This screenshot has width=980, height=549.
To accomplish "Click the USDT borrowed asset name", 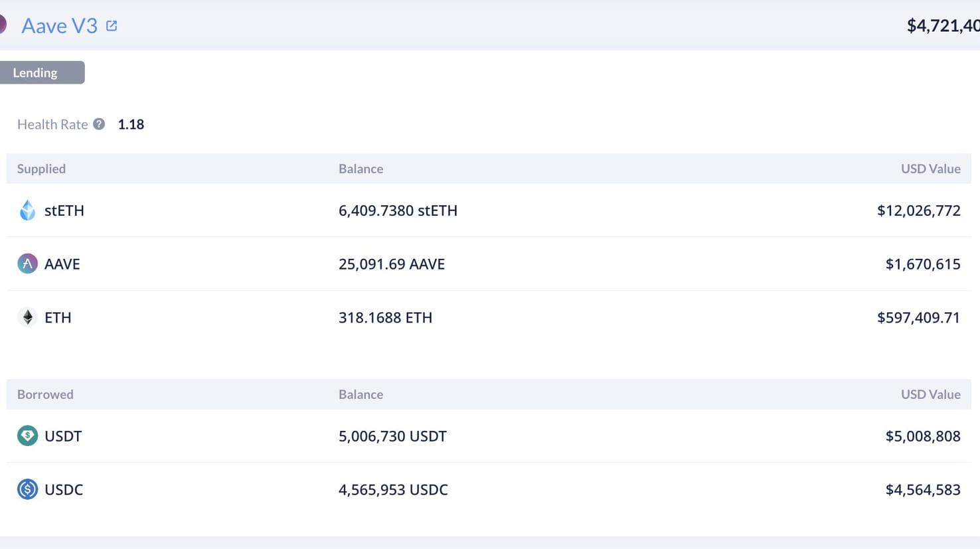I will (x=63, y=436).
